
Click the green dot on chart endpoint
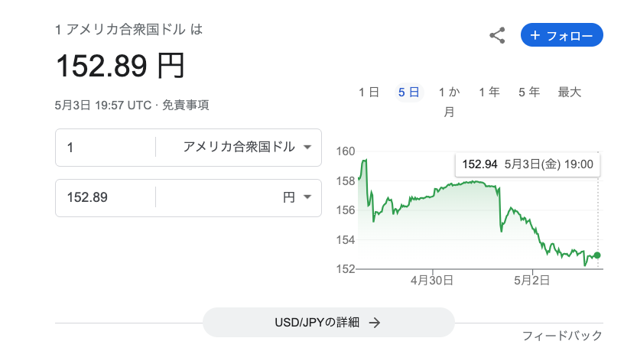[596, 255]
